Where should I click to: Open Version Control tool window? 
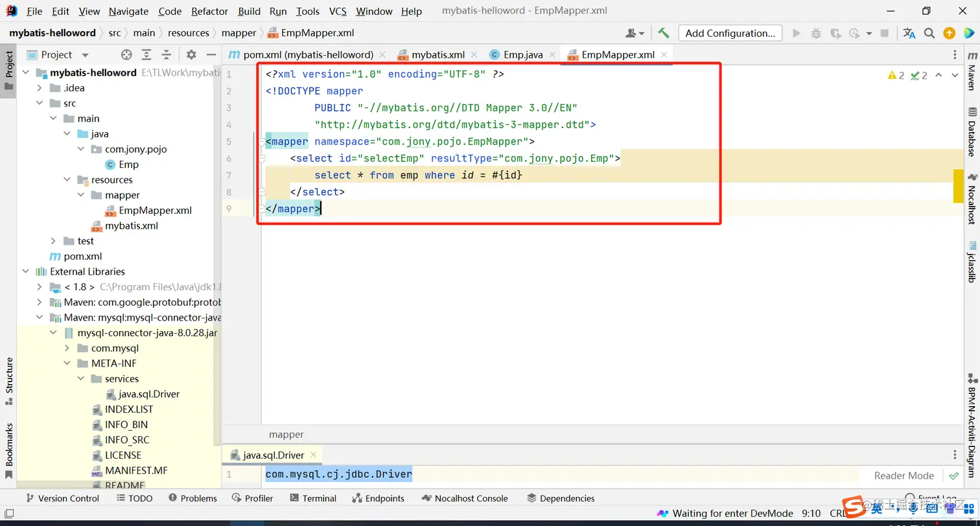[x=62, y=498]
